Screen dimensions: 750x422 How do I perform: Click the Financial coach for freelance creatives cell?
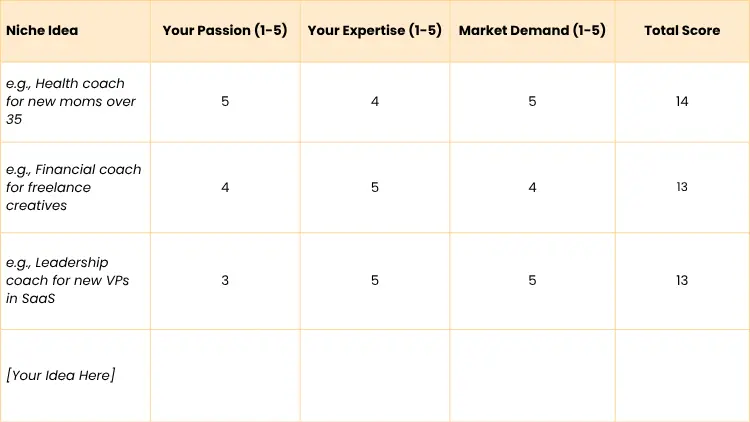click(74, 187)
